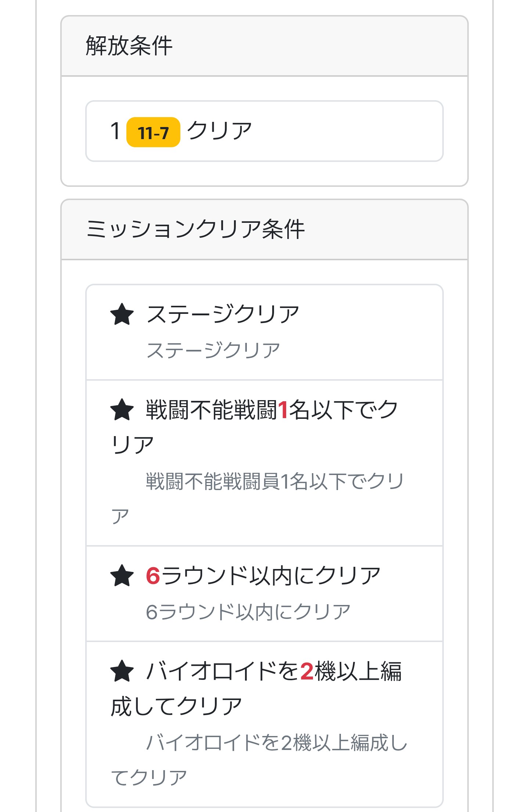Click the star icon beside ステージクリア
The width and height of the screenshot is (529, 812).
(122, 315)
